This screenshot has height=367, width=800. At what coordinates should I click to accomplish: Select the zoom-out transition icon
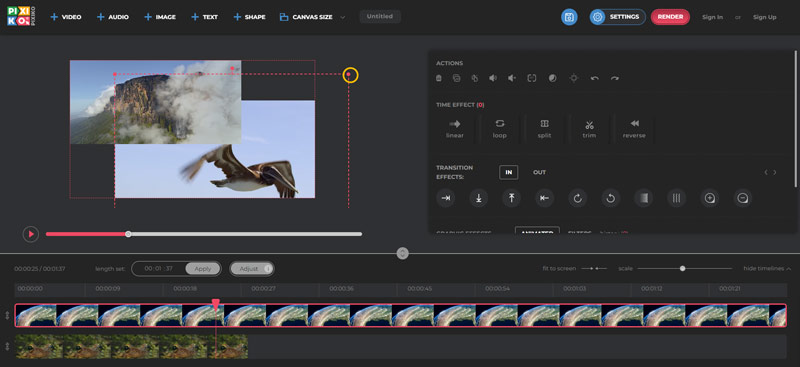743,198
